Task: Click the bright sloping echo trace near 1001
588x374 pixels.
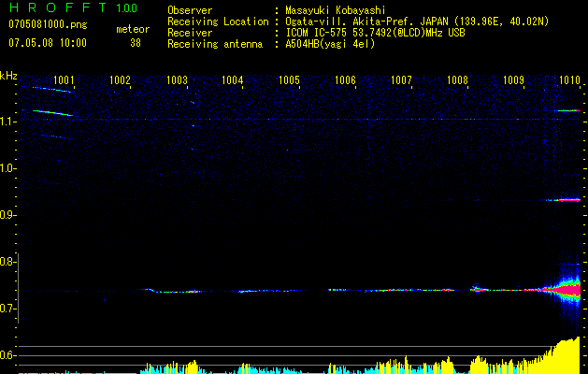Action: tap(52, 112)
